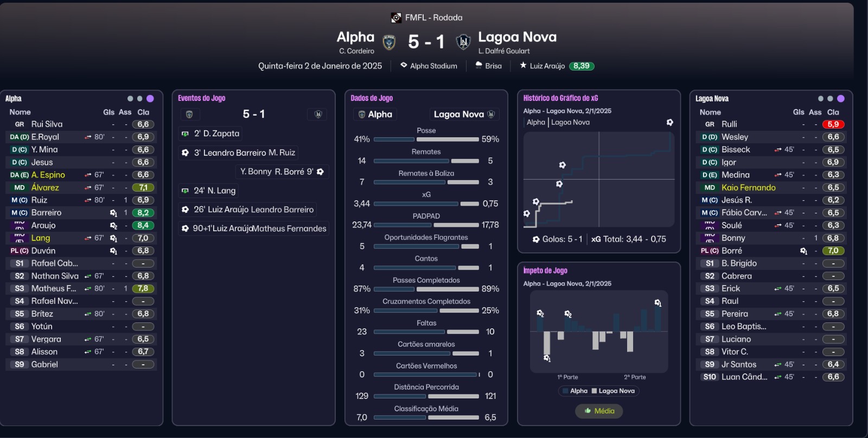Click Lagoa Nova crest in Eventos do Jogo
The image size is (868, 438).
318,115
